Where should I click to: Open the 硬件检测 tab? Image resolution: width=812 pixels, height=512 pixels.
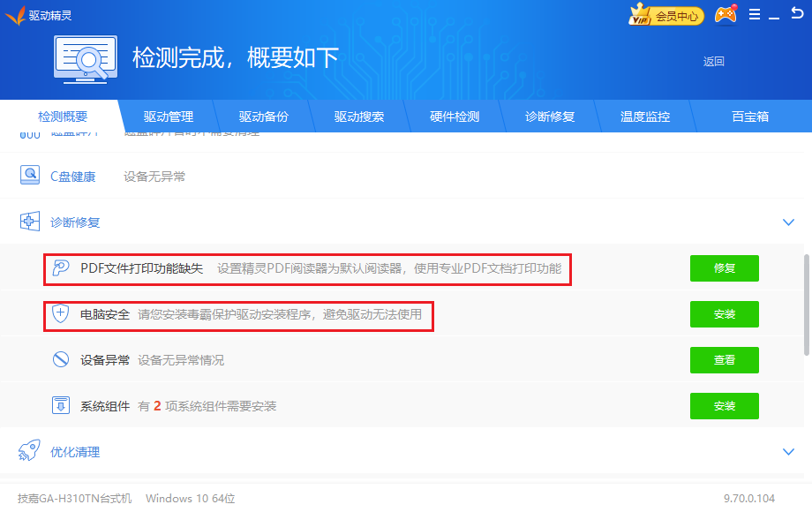(455, 117)
